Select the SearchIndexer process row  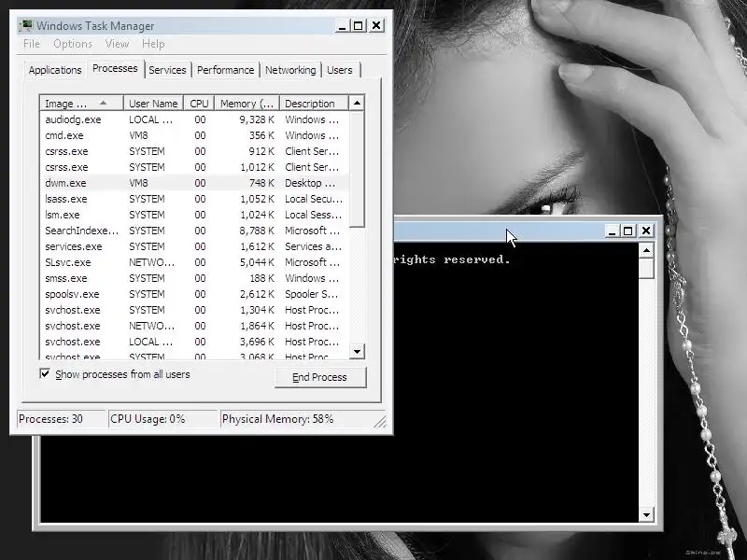195,231
